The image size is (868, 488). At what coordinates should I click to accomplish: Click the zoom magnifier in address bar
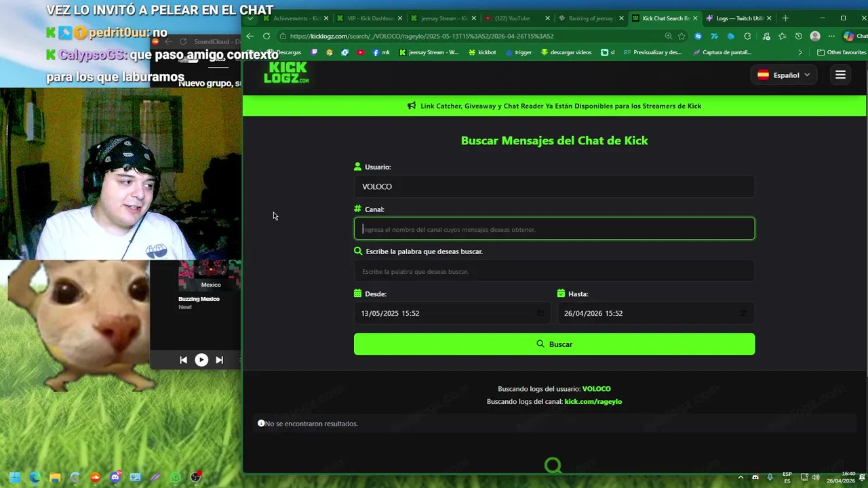[x=669, y=36]
